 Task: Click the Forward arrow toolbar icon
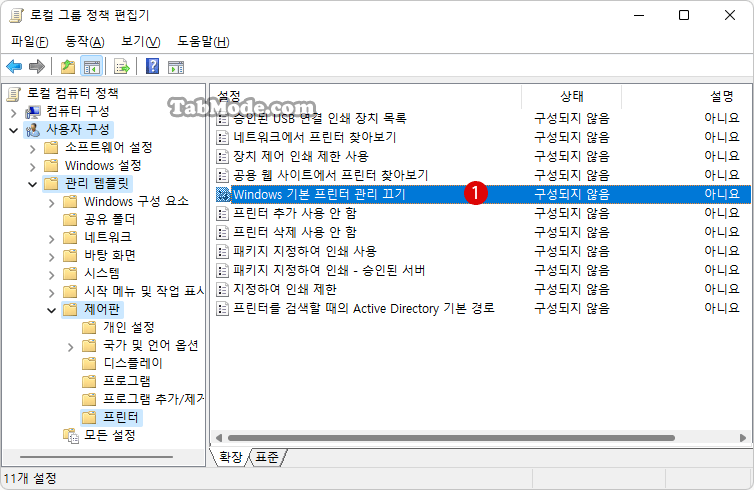coord(37,66)
